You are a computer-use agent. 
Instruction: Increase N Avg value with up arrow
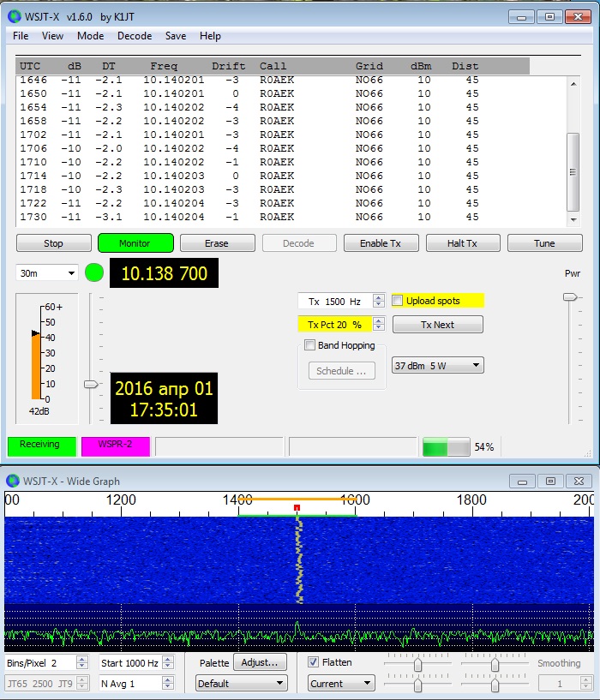coord(167,679)
